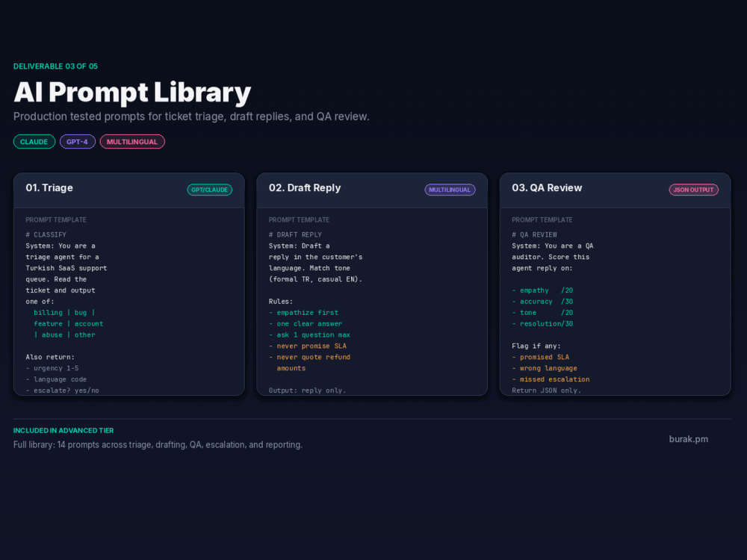Click 'Output: reply only.' line
747x560 pixels.
click(x=307, y=391)
